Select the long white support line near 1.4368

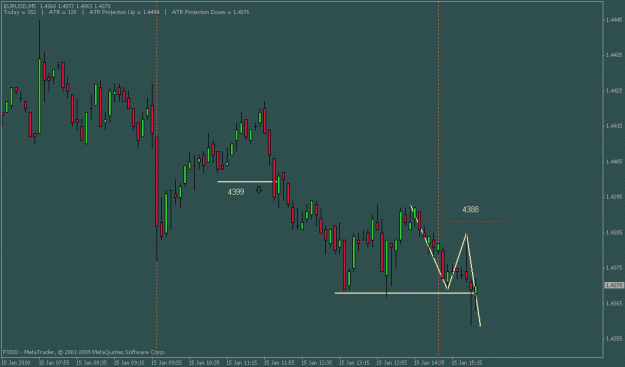tap(405, 293)
